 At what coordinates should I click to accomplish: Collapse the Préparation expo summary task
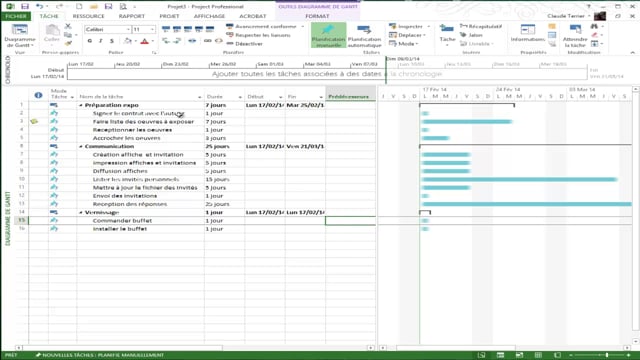click(x=81, y=105)
